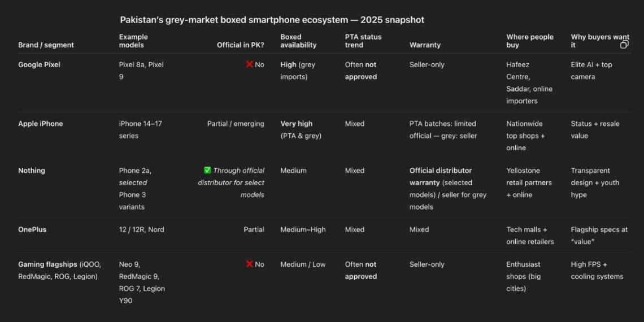Click the copy table icon
644x322 pixels.
pos(624,45)
